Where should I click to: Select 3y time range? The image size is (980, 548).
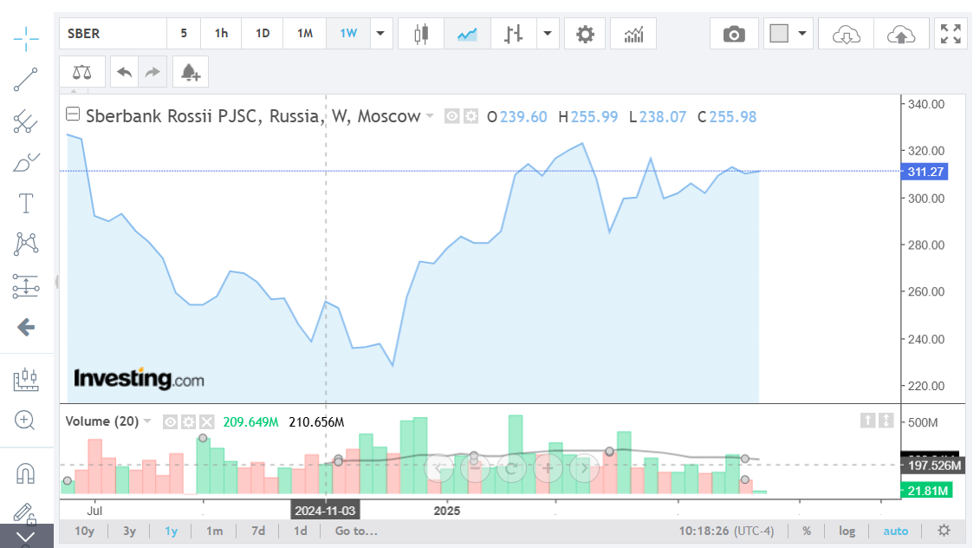129,531
